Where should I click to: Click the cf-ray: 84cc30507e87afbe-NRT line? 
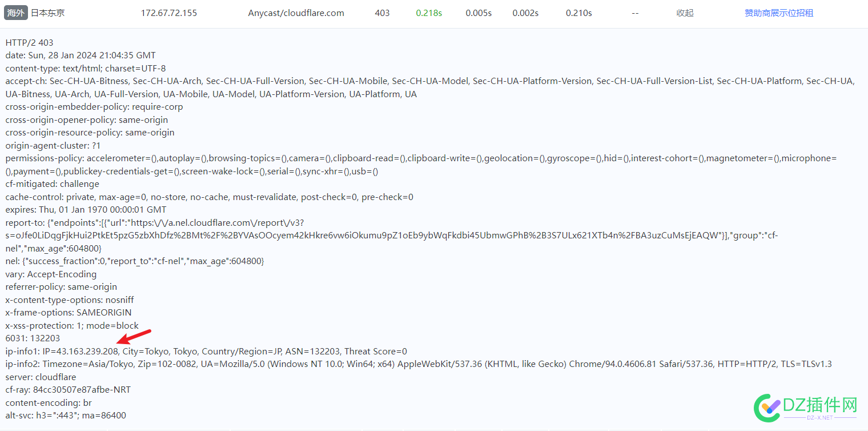[x=68, y=390]
